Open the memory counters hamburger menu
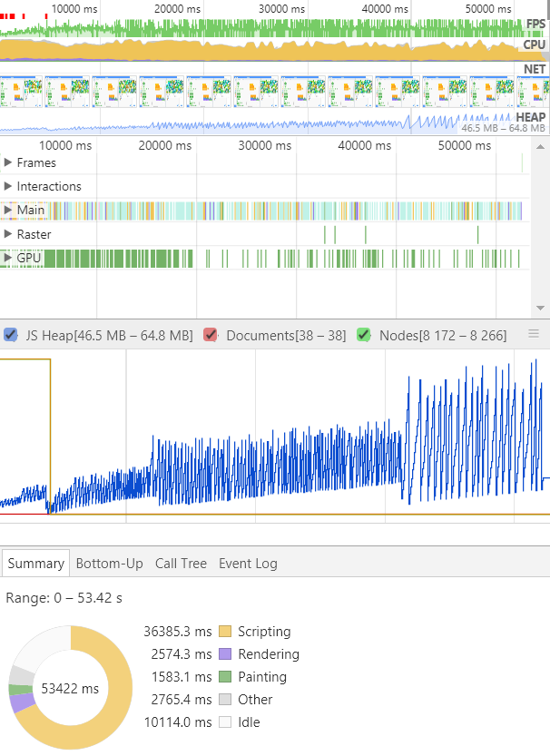The width and height of the screenshot is (550, 756). click(534, 334)
